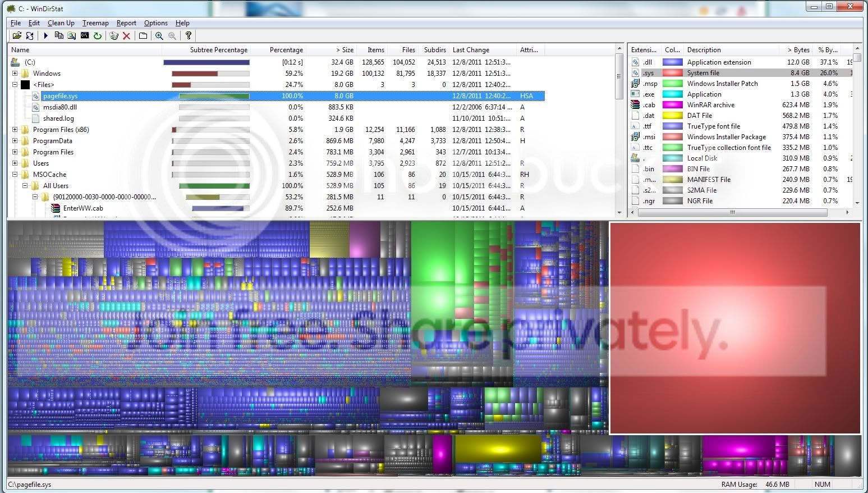The width and height of the screenshot is (868, 493).
Task: Open the Report menu
Action: click(x=126, y=23)
